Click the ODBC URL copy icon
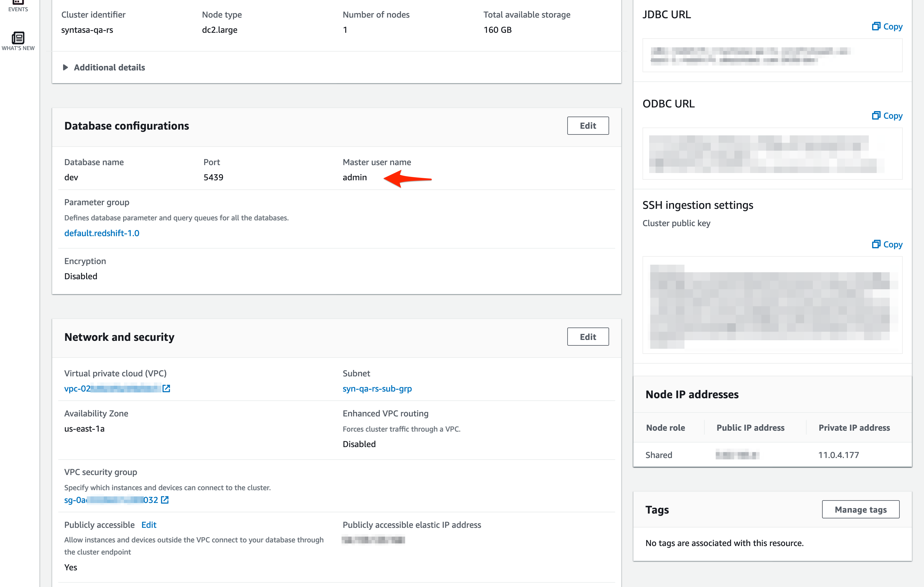 pos(876,116)
